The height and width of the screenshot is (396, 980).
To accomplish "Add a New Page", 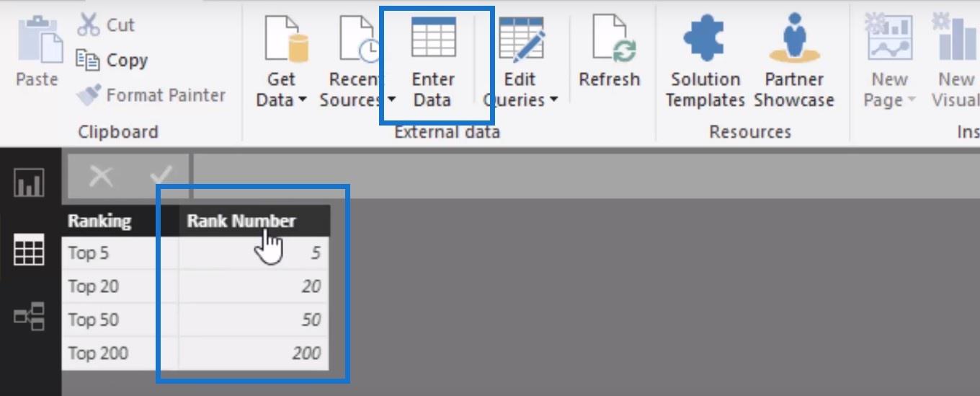I will point(890,61).
